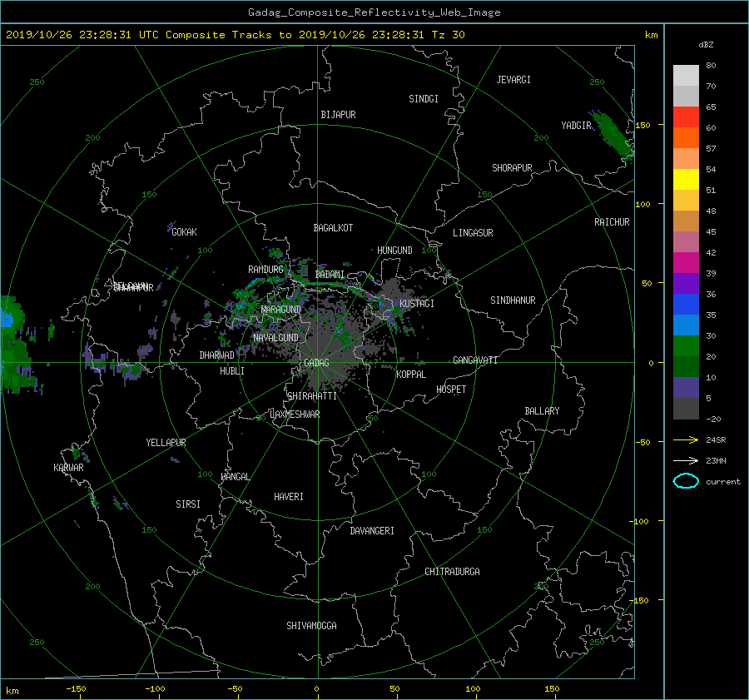
Task: Click the BAGALKOT city label
Action: point(333,228)
